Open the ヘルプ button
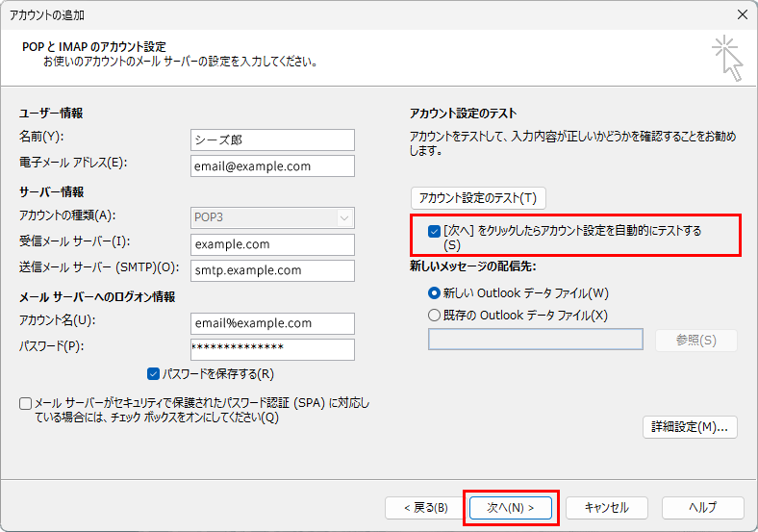 (x=702, y=507)
